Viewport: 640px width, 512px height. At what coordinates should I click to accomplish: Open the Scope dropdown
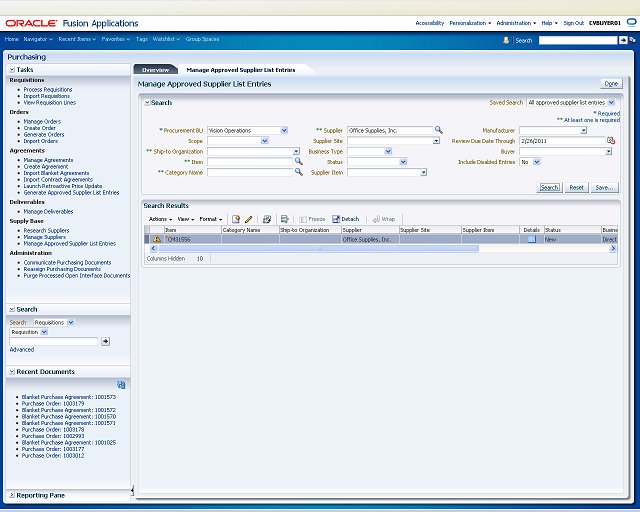pos(264,141)
